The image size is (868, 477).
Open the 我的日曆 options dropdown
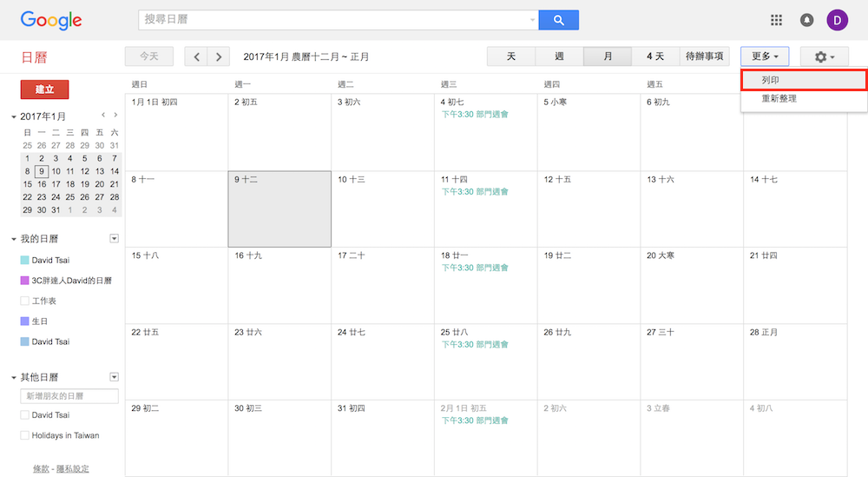pos(114,239)
